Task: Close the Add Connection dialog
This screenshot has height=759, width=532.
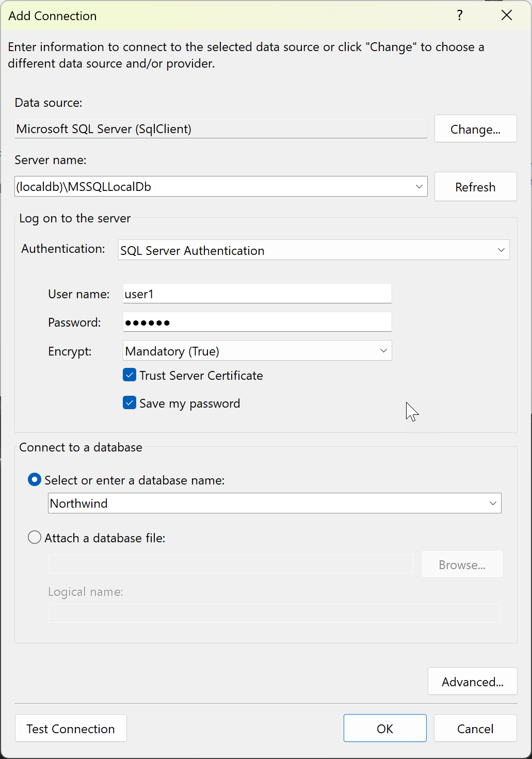Action: tap(506, 15)
